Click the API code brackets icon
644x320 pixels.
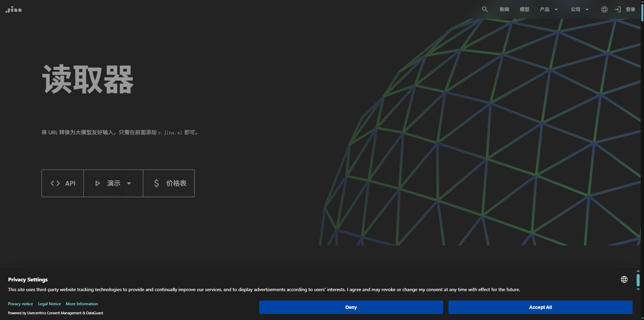pos(55,183)
